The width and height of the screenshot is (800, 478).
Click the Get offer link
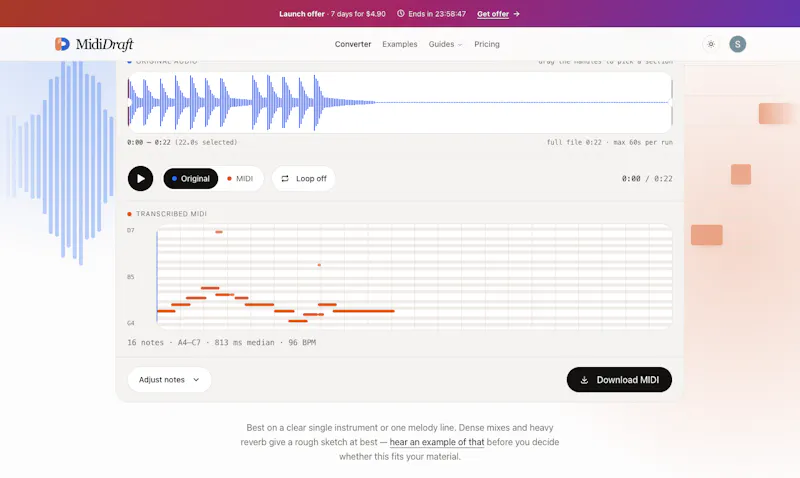click(493, 14)
